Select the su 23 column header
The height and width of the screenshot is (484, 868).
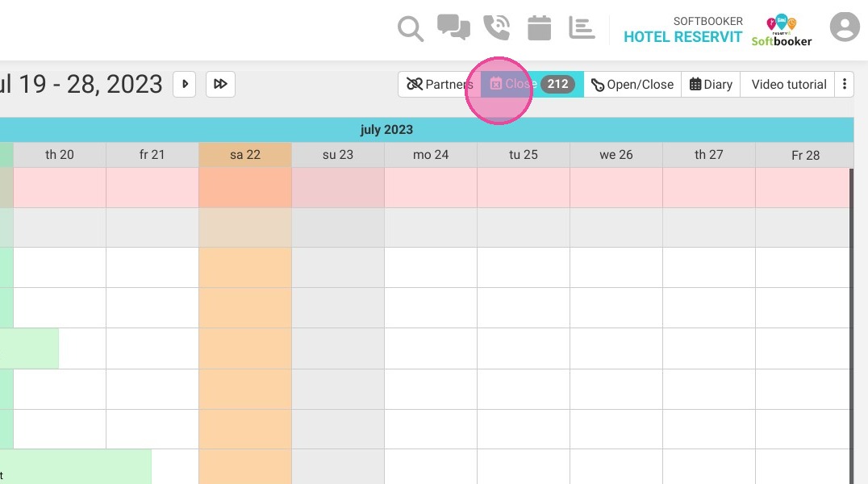tap(338, 155)
